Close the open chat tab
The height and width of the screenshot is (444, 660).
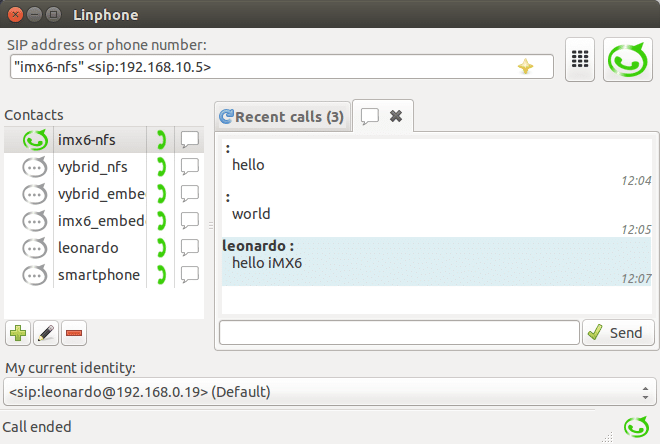pos(396,117)
